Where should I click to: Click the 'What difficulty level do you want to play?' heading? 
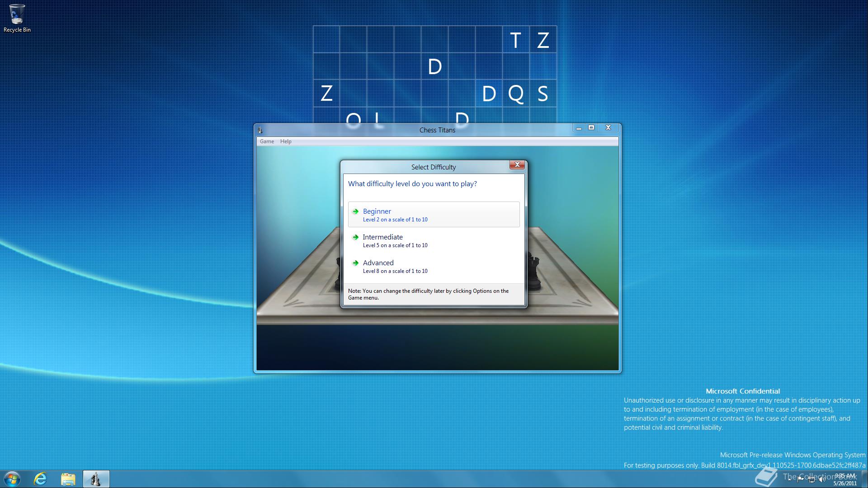[x=412, y=184]
